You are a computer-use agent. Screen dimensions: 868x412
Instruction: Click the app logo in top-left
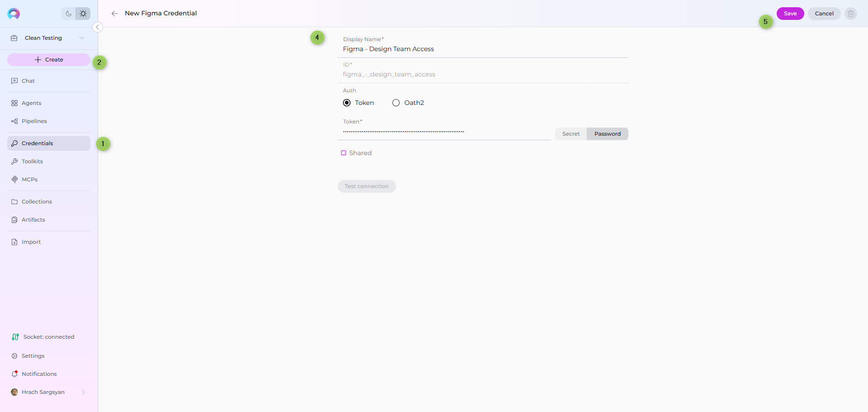pyautogui.click(x=14, y=14)
